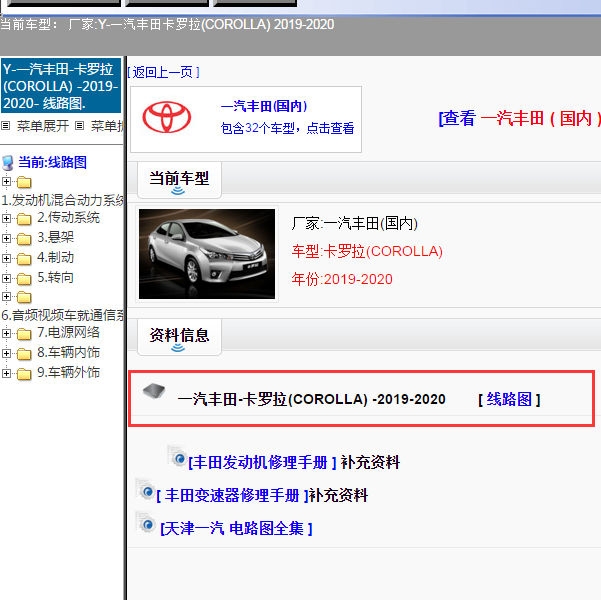Click the folder icon for 7.电源网络
The width and height of the screenshot is (601, 600).
(24, 334)
